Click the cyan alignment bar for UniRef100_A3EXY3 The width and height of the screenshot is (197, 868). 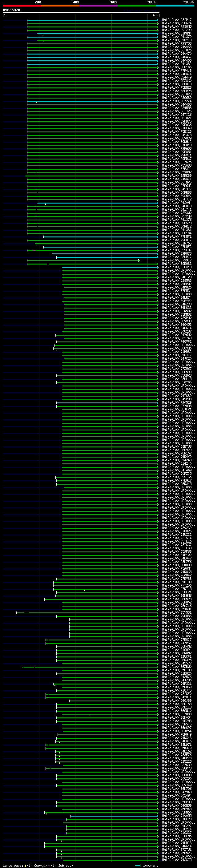[110, 267]
